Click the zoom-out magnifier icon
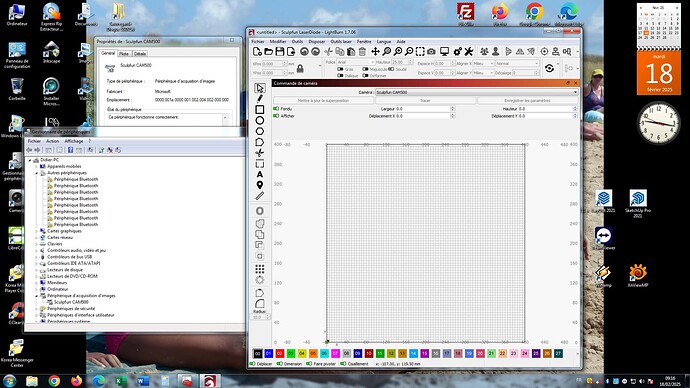This screenshot has height=388, width=690. pyautogui.click(x=409, y=51)
